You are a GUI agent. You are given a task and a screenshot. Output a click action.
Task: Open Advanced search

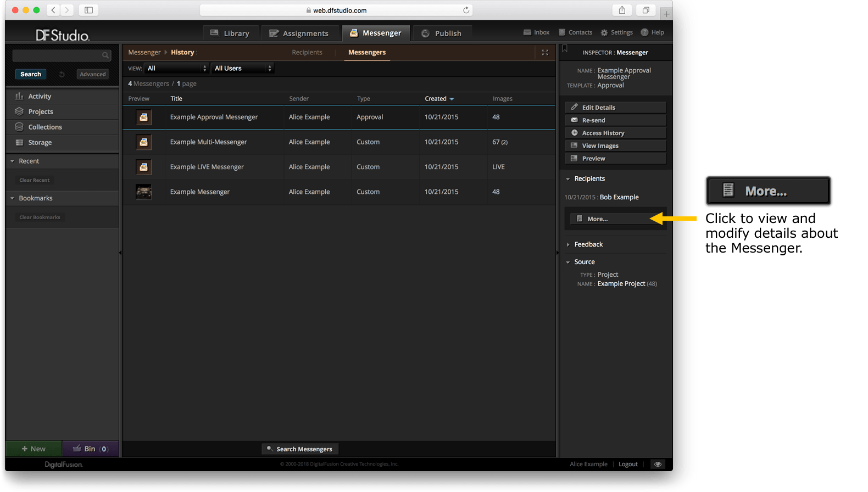pyautogui.click(x=92, y=74)
